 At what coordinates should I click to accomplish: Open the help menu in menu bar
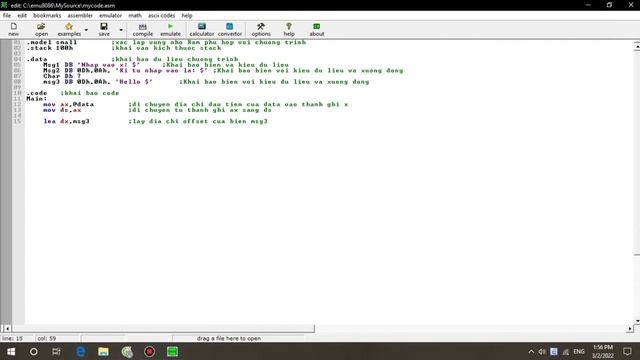[187, 16]
